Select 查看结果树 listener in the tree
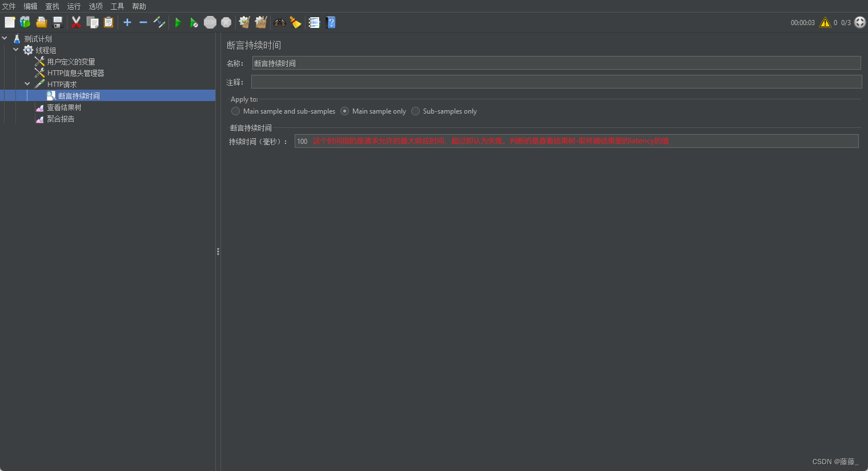The image size is (868, 471). click(x=64, y=107)
